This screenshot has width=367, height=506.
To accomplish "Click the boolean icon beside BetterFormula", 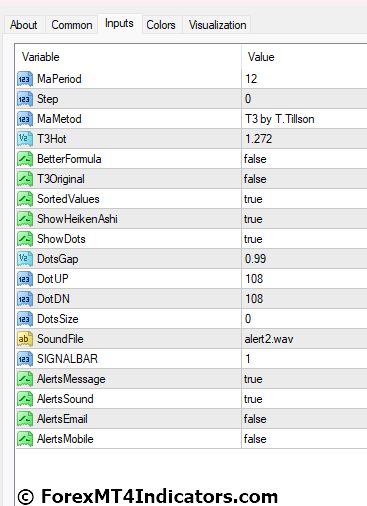I will coord(25,159).
